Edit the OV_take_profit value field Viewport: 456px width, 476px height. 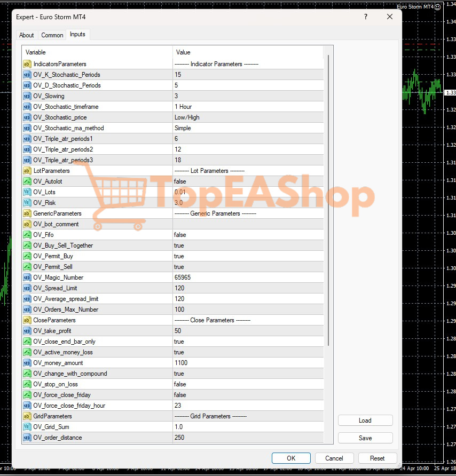point(248,331)
